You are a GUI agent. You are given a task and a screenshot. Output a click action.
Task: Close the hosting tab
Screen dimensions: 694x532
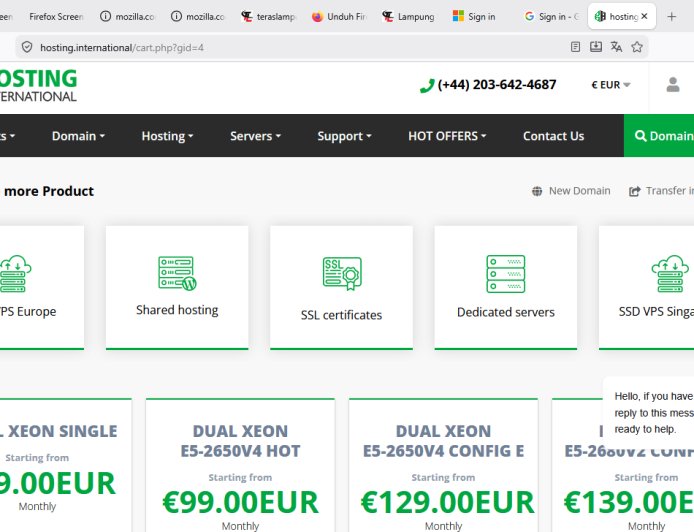coord(644,16)
